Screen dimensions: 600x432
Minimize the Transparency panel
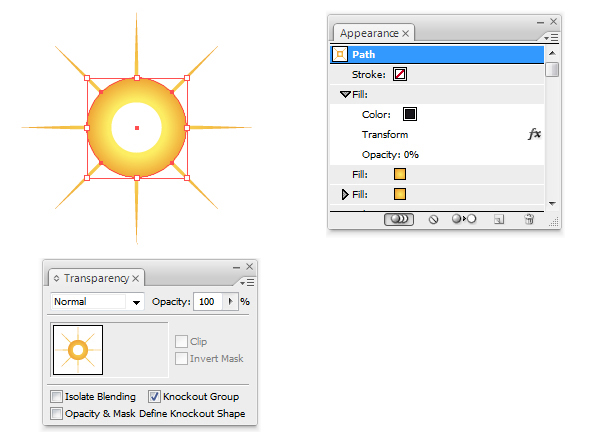click(x=236, y=267)
